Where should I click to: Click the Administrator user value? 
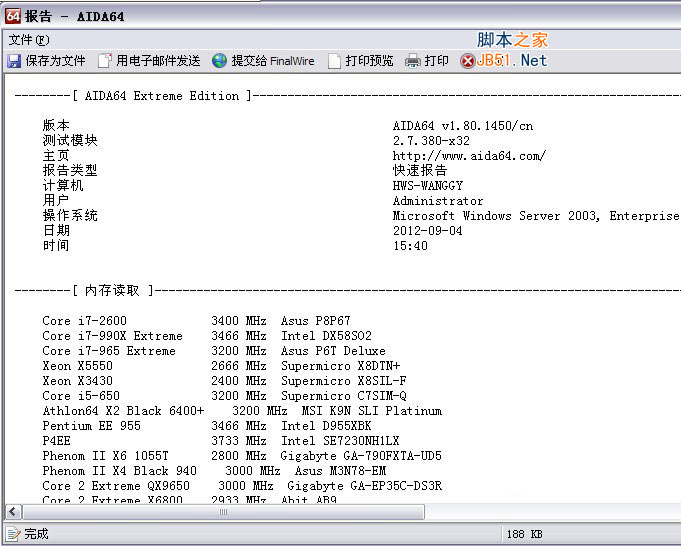coord(438,201)
